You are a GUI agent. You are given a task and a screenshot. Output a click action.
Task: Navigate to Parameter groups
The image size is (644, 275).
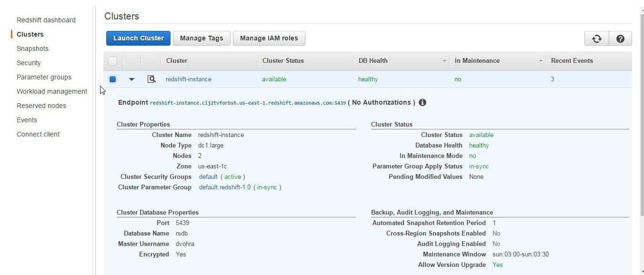44,77
